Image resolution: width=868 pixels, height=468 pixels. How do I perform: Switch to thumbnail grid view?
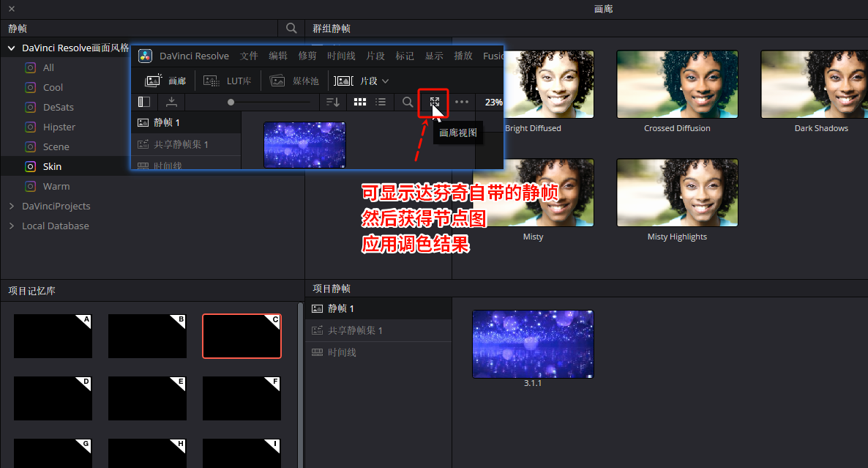(x=360, y=102)
